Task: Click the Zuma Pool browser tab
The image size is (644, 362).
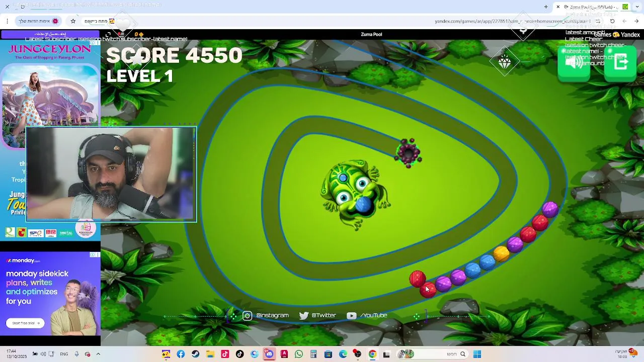Action: tap(591, 7)
